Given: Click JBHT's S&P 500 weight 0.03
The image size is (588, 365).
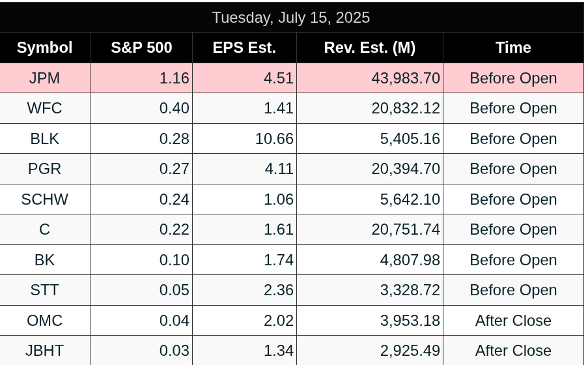Looking at the screenshot, I should tap(175, 351).
